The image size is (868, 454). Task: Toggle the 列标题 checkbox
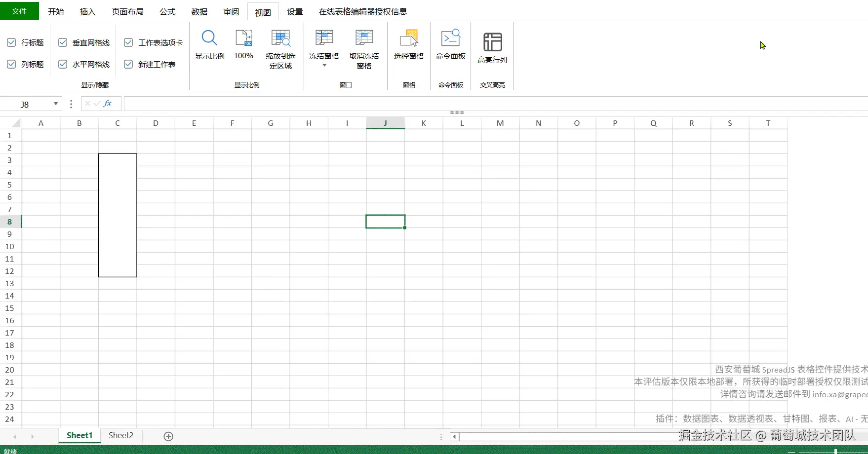pyautogui.click(x=11, y=64)
